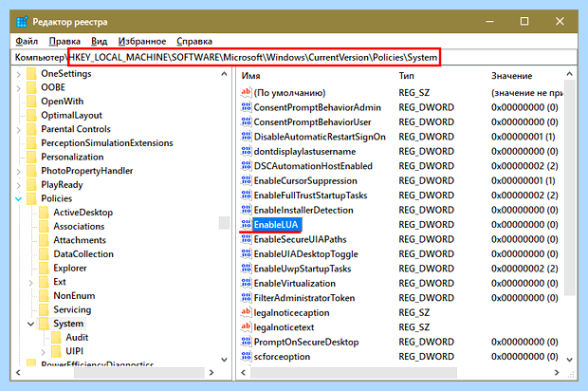Viewport: 588px width, 391px height.
Task: Open the Файл menu
Action: pyautogui.click(x=27, y=41)
